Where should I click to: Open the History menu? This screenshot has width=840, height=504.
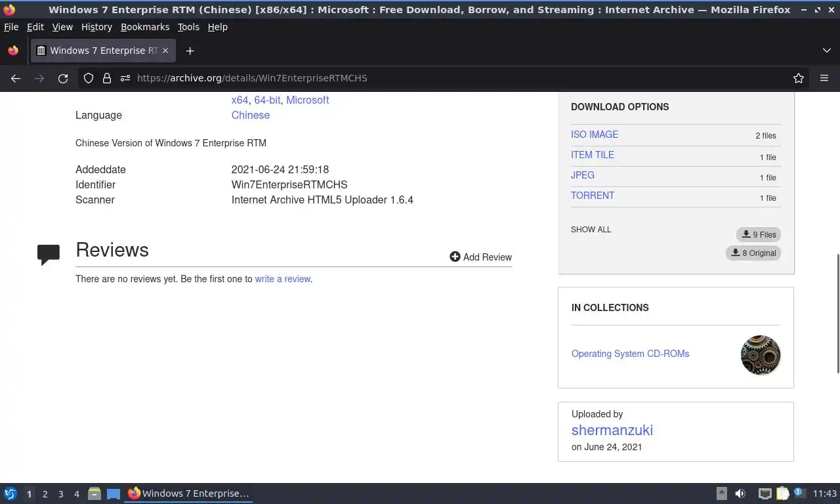click(96, 27)
